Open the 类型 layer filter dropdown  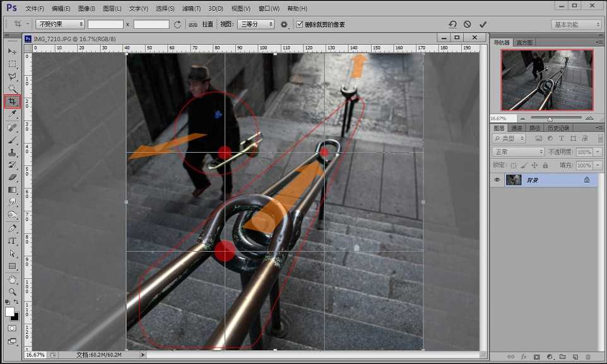[509, 138]
